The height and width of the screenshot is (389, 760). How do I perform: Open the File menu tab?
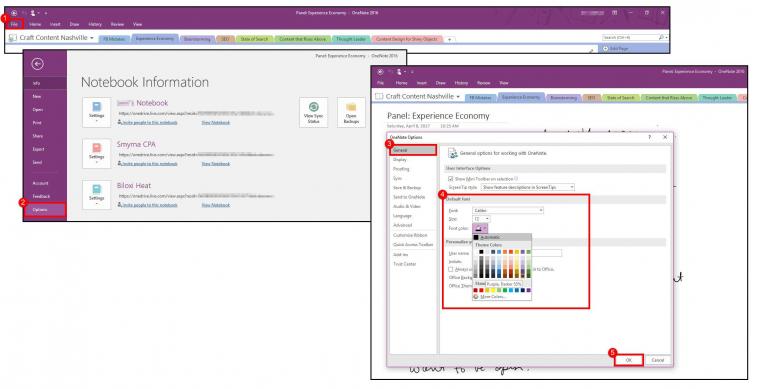point(14,24)
